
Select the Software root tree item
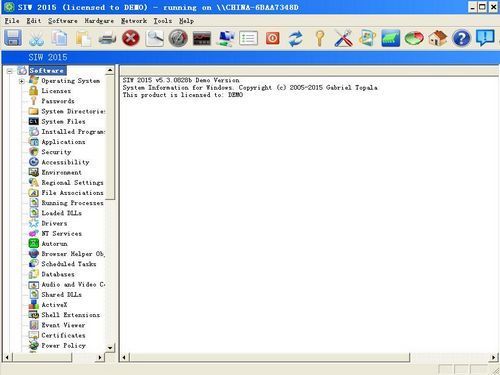pos(47,70)
